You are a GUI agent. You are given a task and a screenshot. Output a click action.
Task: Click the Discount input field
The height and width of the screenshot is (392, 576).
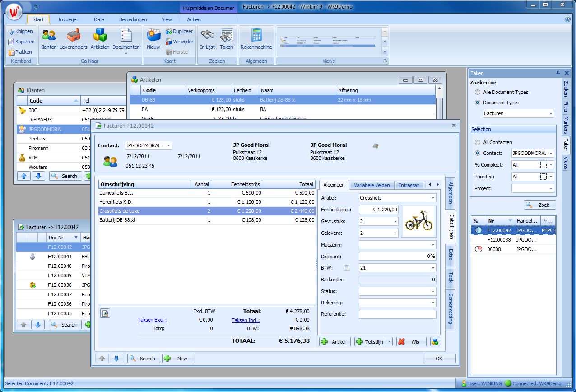point(397,257)
